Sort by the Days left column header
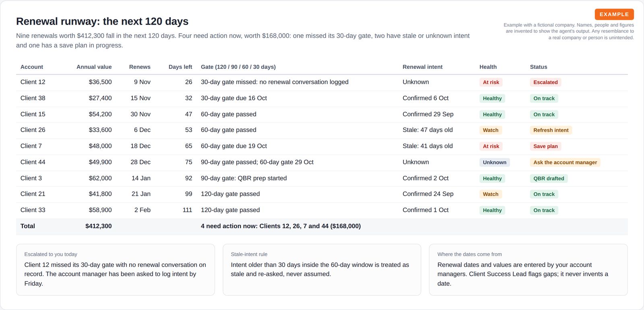This screenshot has height=310, width=644. pyautogui.click(x=180, y=67)
